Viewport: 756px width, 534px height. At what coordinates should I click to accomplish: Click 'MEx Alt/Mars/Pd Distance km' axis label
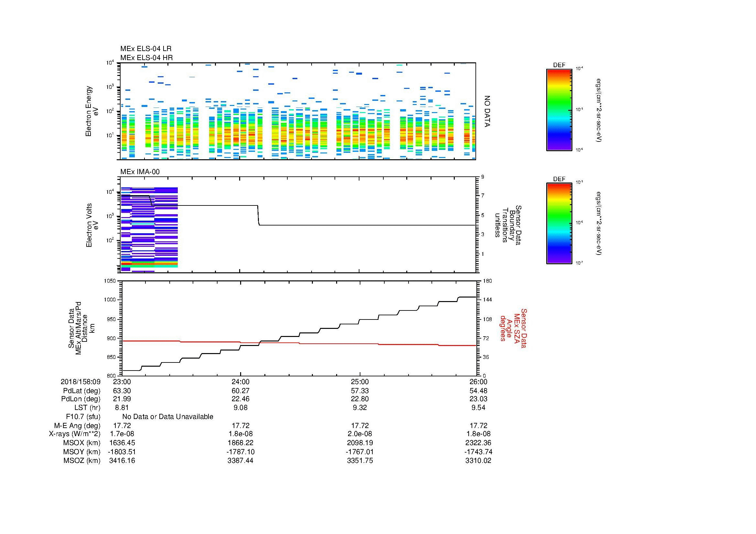coord(82,328)
